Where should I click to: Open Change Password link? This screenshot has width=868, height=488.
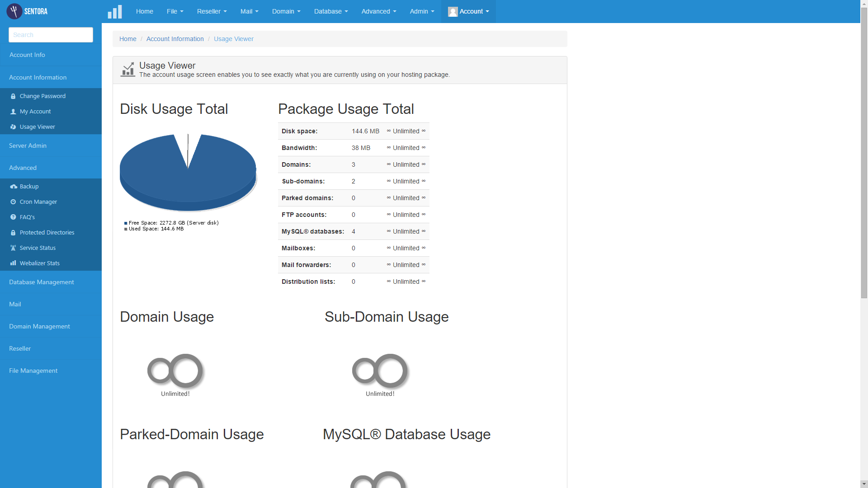42,96
